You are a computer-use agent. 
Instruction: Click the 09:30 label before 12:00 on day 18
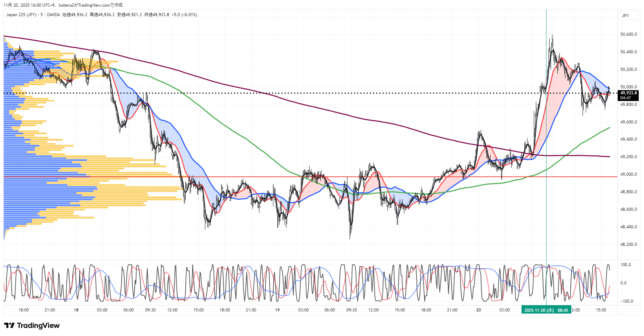(x=150, y=310)
